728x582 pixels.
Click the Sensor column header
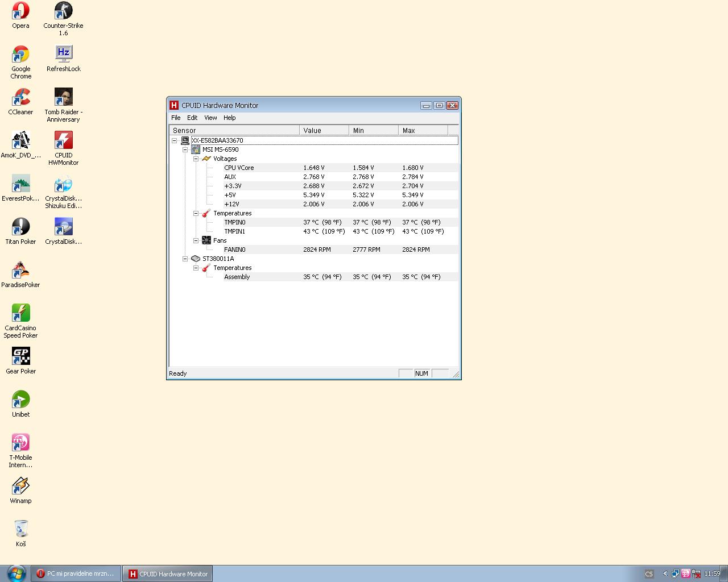[234, 130]
